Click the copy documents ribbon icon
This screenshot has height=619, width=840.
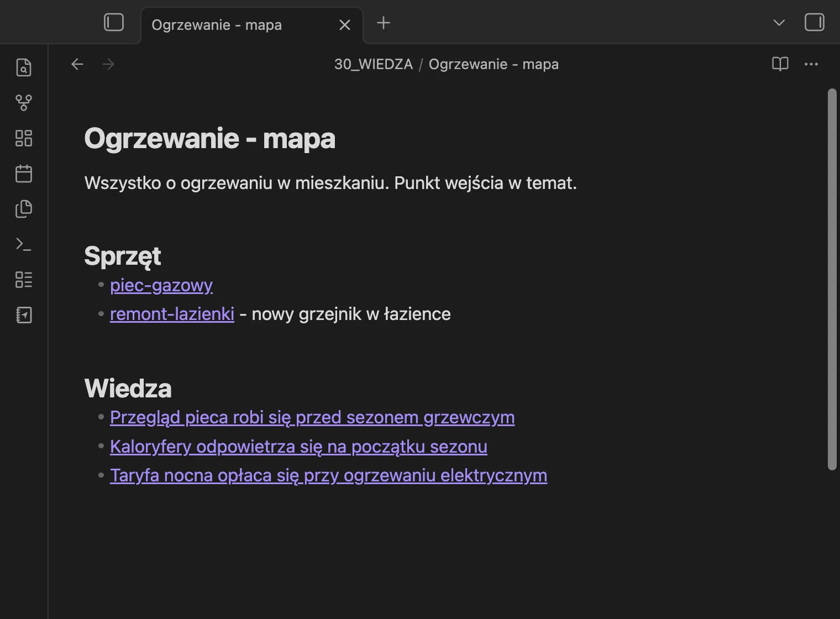point(24,209)
